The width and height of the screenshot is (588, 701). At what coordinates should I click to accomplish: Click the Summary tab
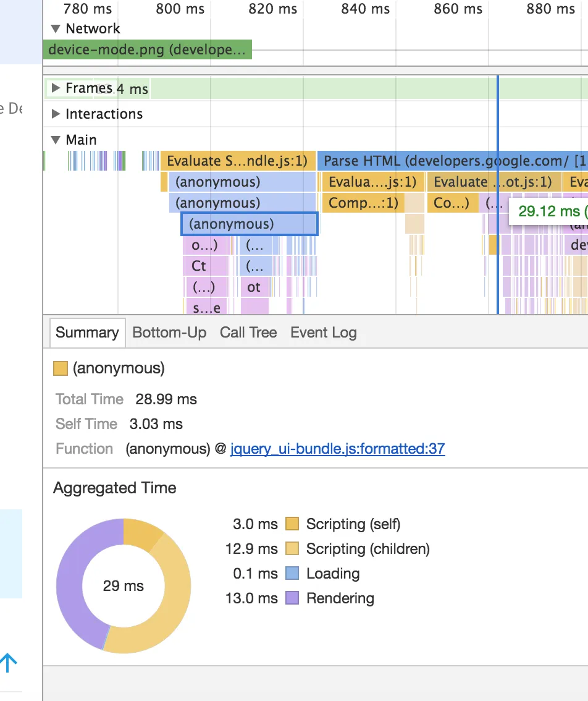pos(87,333)
